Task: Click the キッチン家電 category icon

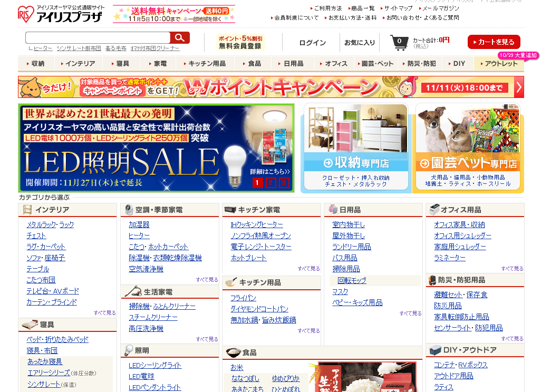Action: click(230, 210)
